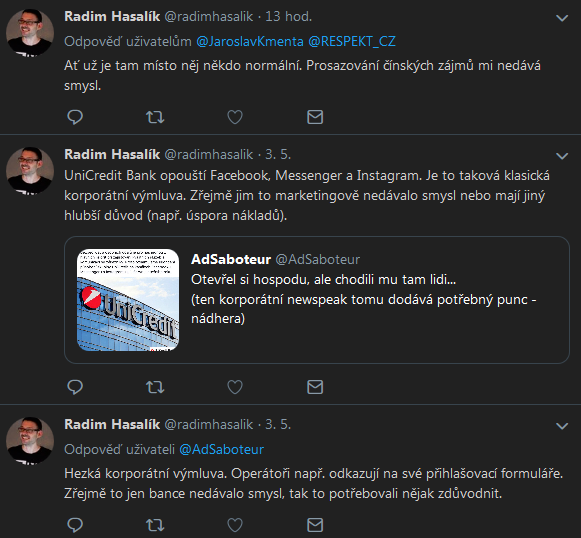
Task: Reply to the UniCredit Bank tweet
Action: (75, 387)
